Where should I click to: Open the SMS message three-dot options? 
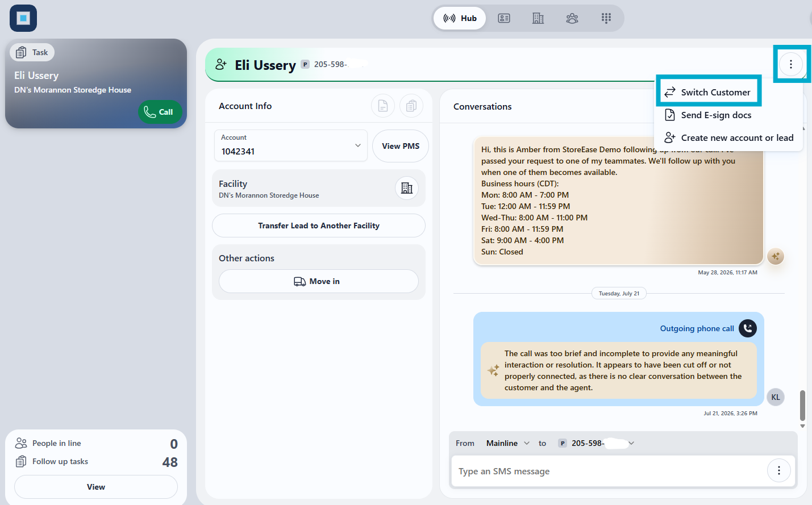(x=779, y=470)
